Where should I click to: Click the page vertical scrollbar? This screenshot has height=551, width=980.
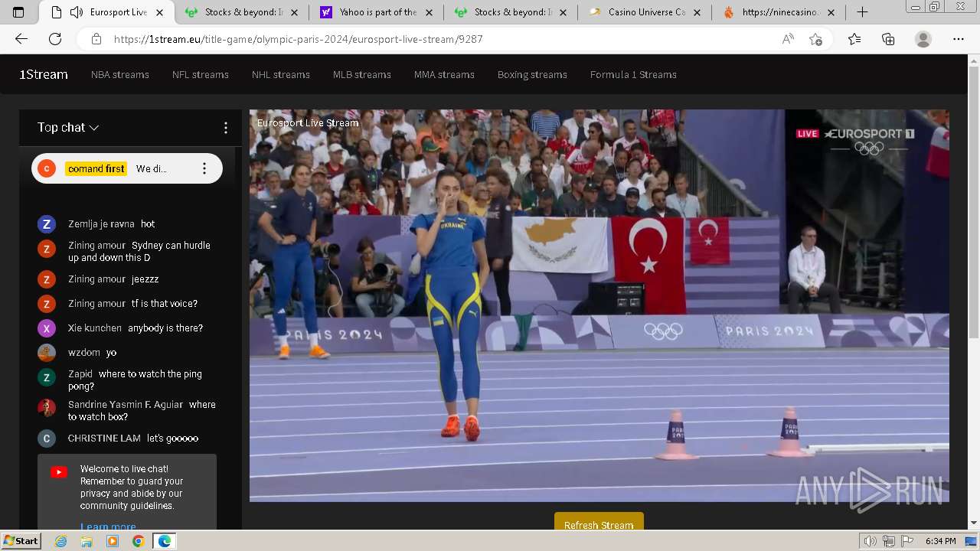coord(974,291)
